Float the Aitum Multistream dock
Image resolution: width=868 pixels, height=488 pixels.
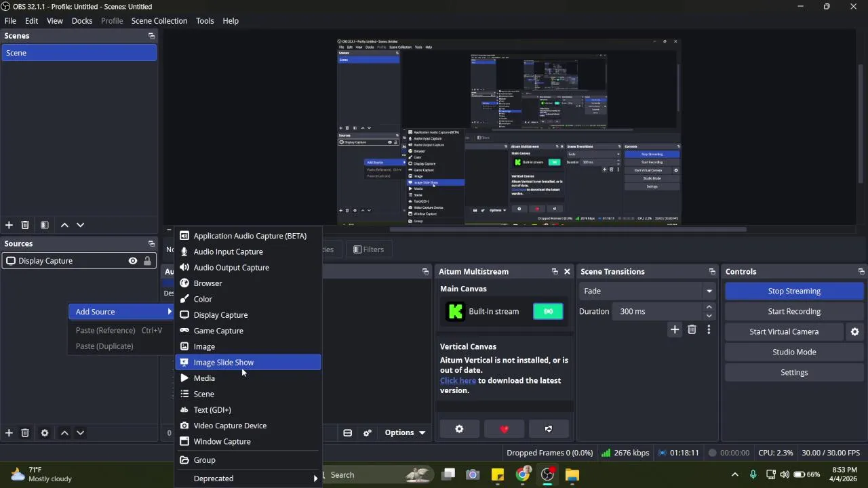pos(555,272)
